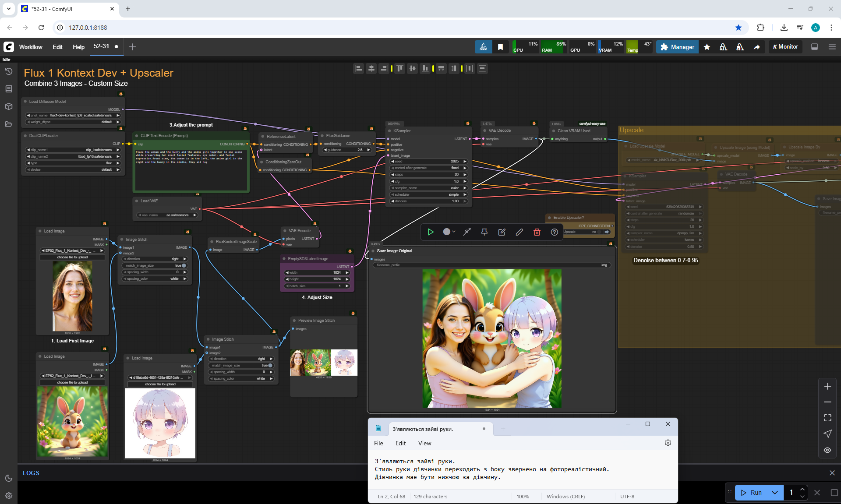Click the share arrow icon in top bar
Viewport: 841px width, 504px height.
click(x=756, y=47)
